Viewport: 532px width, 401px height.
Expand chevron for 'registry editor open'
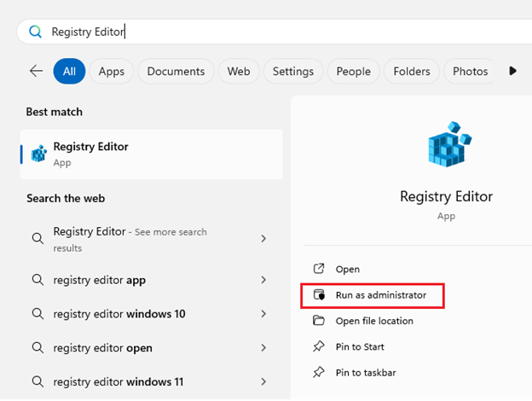(263, 348)
